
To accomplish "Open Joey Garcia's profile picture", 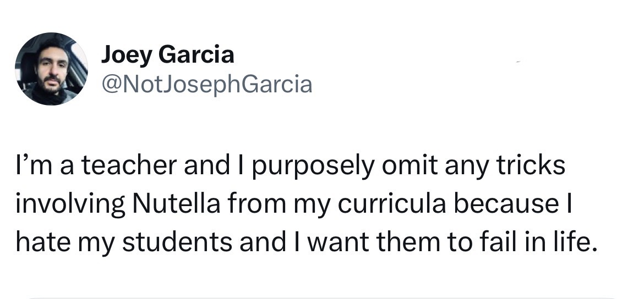I will coord(51,69).
